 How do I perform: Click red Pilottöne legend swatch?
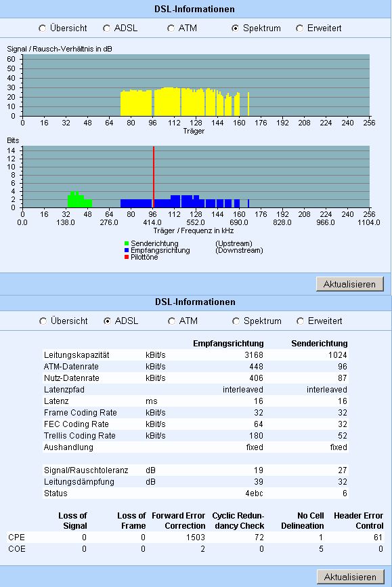pos(127,257)
